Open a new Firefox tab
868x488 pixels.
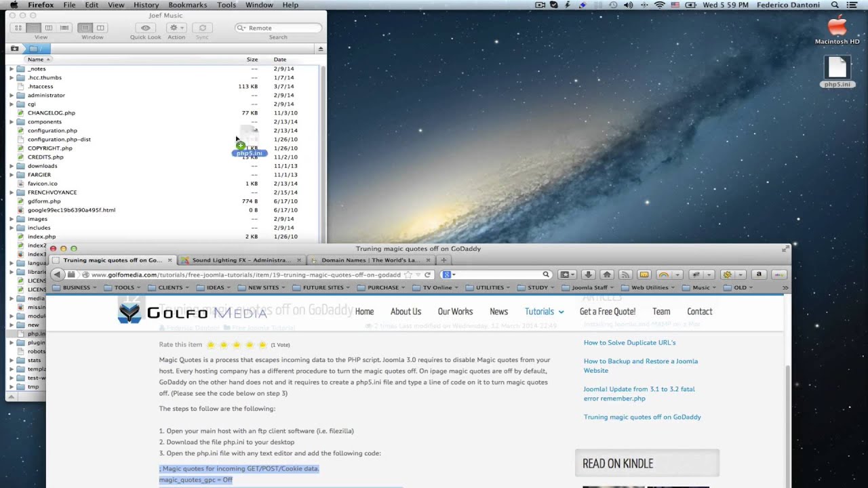(444, 260)
